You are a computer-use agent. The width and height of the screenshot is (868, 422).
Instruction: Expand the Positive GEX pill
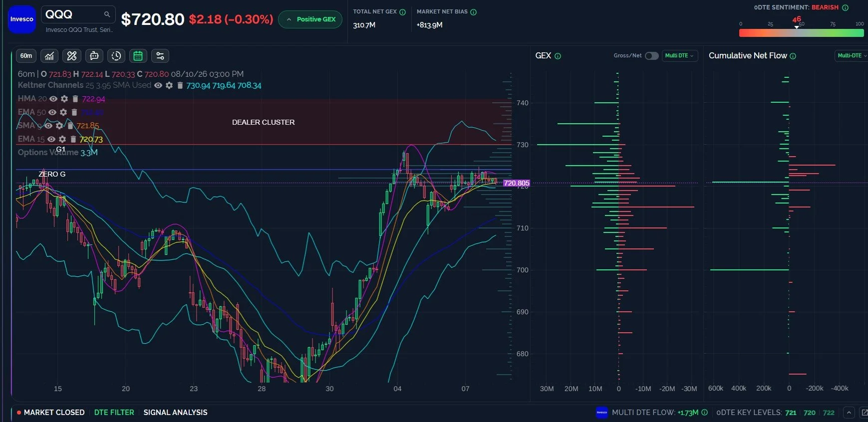coord(310,19)
